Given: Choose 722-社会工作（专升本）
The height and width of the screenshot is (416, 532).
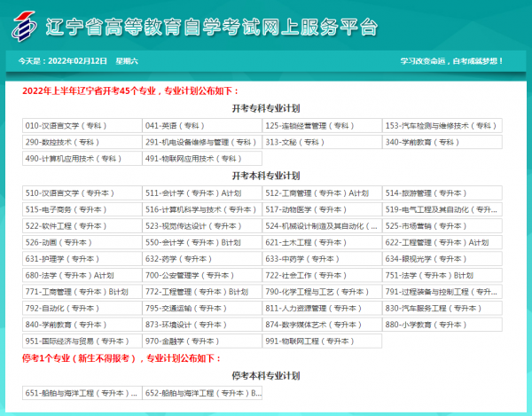Looking at the screenshot, I should (x=322, y=275).
